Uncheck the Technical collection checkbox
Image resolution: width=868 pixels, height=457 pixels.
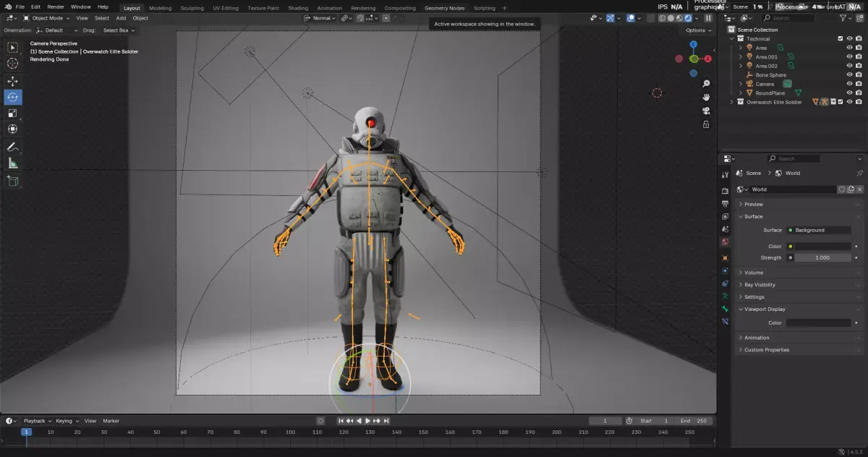click(840, 38)
